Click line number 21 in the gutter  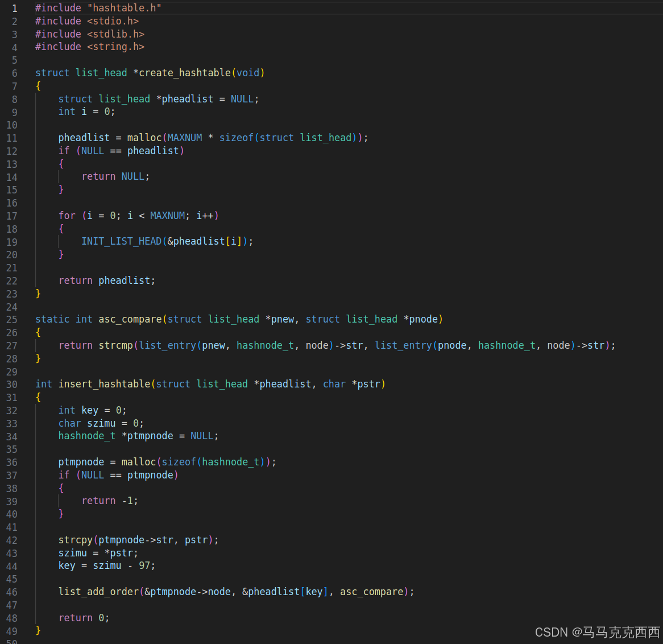tap(12, 269)
